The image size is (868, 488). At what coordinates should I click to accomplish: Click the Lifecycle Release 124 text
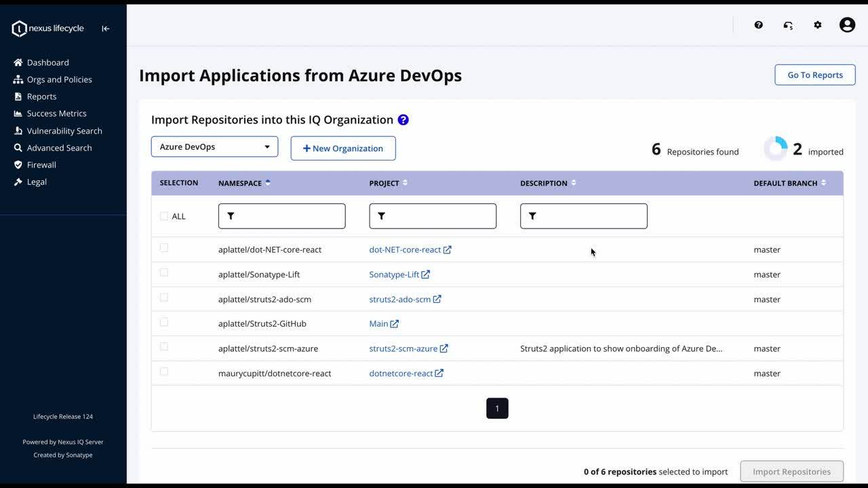point(63,417)
